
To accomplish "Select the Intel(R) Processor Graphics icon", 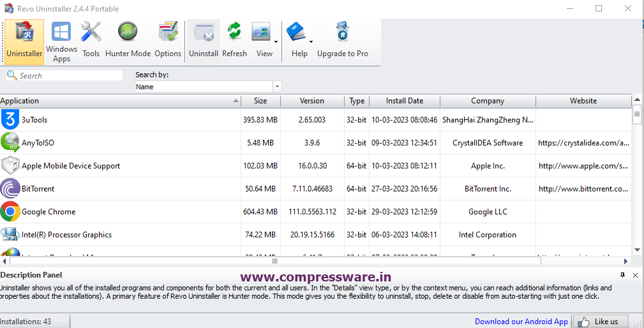I will [x=10, y=235].
